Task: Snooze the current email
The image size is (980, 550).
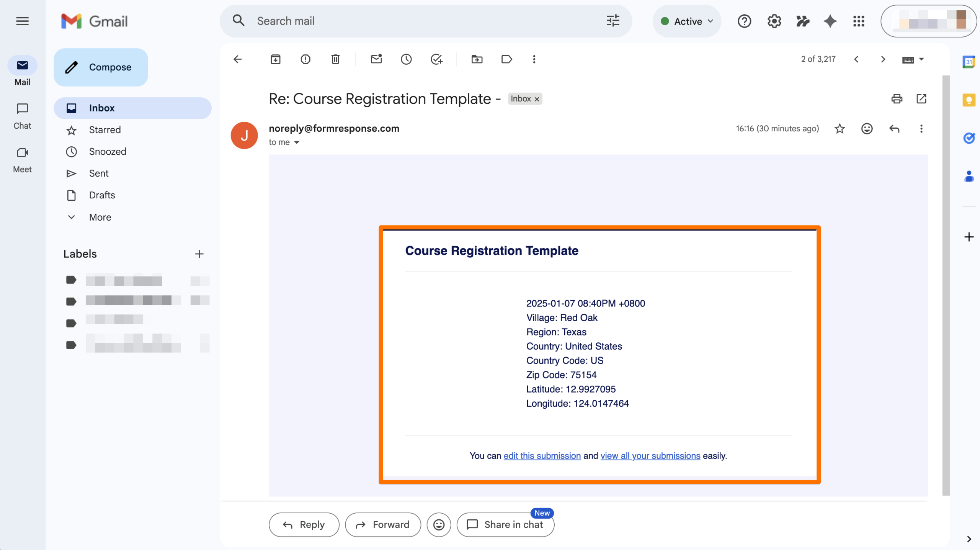Action: (406, 59)
